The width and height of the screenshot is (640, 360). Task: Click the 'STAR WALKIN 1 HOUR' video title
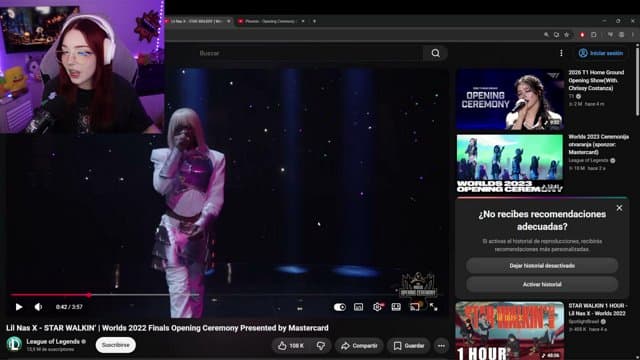click(598, 309)
